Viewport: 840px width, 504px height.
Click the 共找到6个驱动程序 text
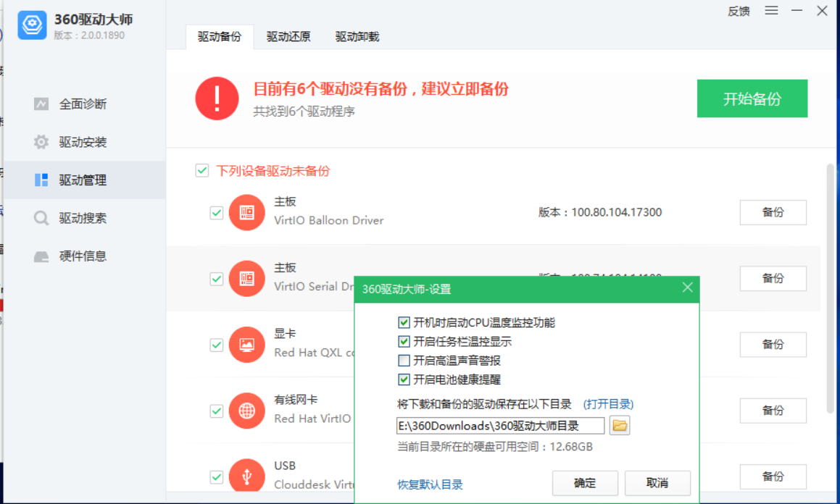click(x=304, y=112)
